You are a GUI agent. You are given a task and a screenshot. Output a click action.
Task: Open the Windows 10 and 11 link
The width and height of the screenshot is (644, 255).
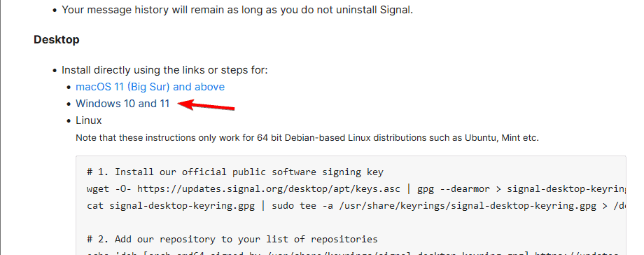tap(122, 104)
